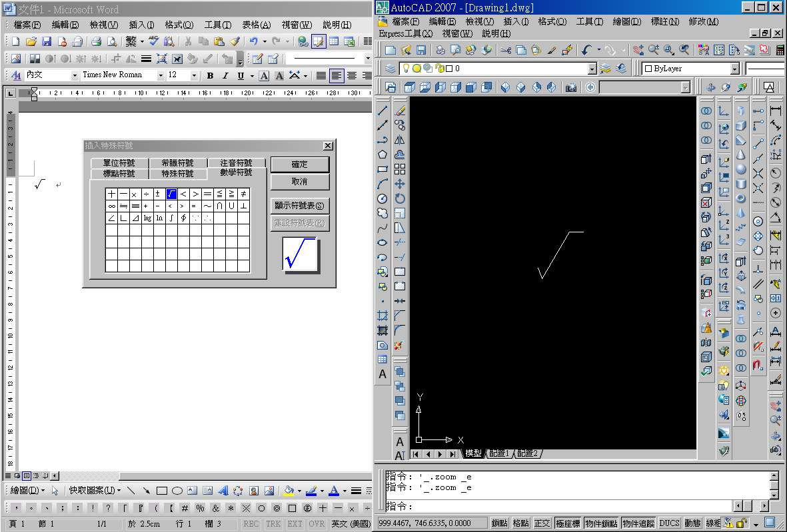Select the Polygon draw tool in AutoCAD

(383, 154)
